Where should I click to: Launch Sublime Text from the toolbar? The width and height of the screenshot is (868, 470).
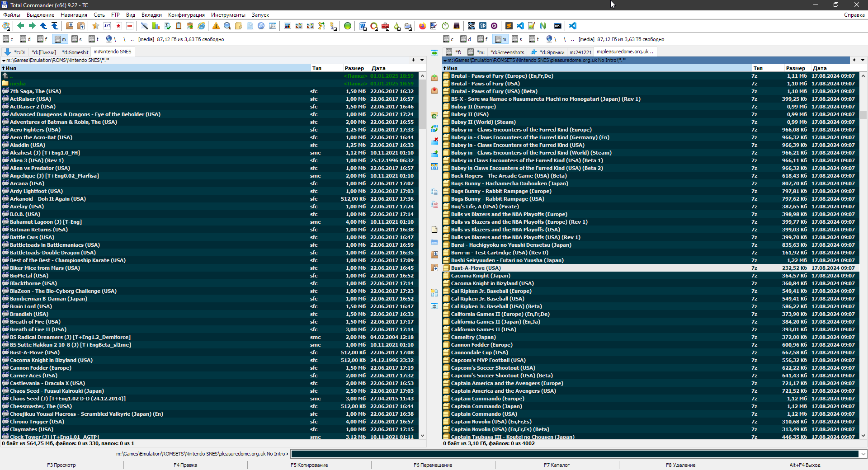(509, 26)
